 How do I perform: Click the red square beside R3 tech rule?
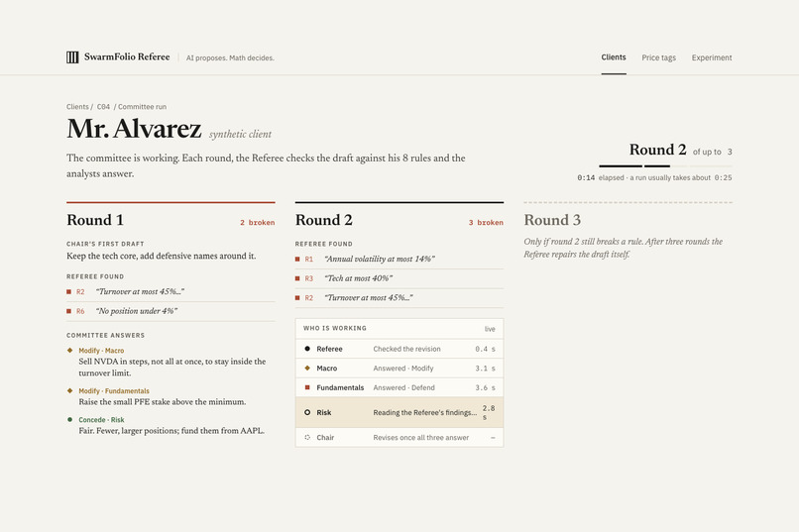297,278
